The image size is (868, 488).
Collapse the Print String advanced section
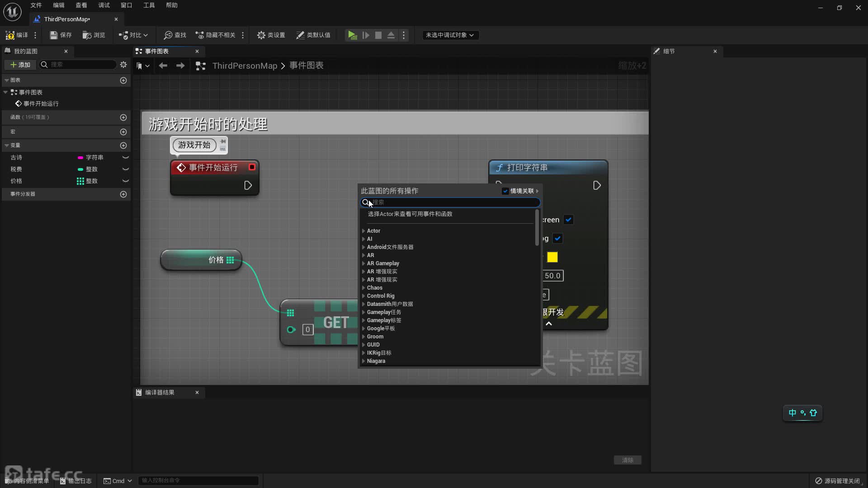point(549,324)
